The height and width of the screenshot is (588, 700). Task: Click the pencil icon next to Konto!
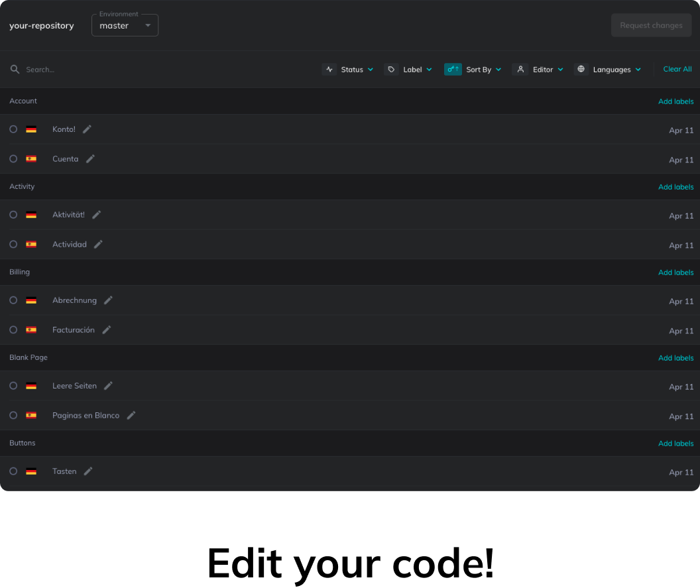[x=87, y=129]
